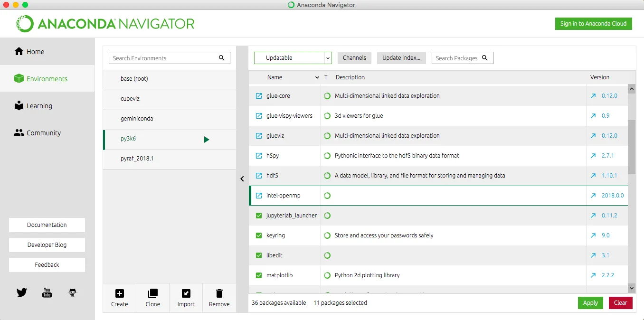Select the cubeviz environment
The height and width of the screenshot is (320, 644).
pyautogui.click(x=170, y=99)
